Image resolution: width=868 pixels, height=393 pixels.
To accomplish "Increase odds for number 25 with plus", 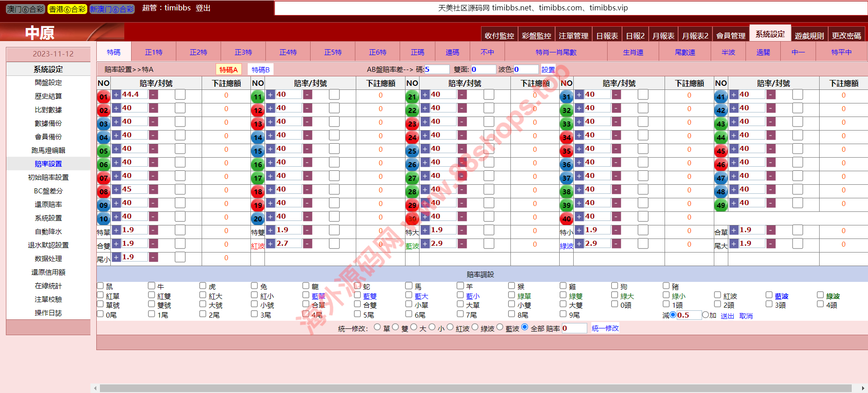I will click(x=425, y=149).
